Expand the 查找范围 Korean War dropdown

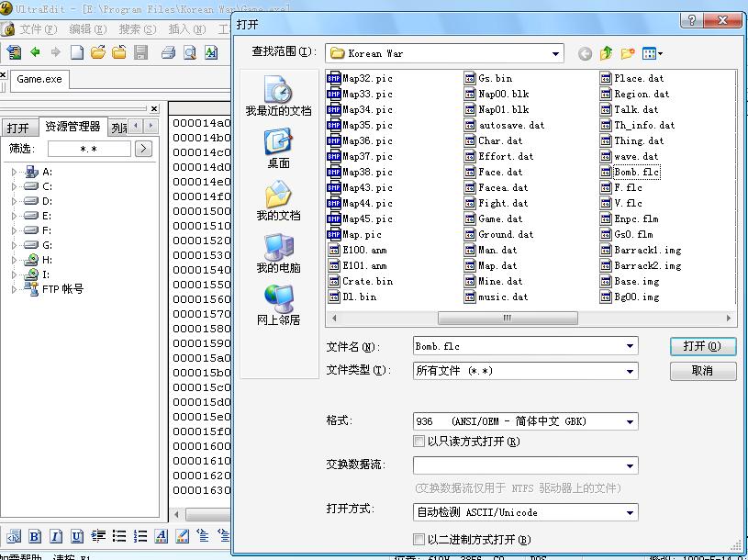tap(555, 53)
